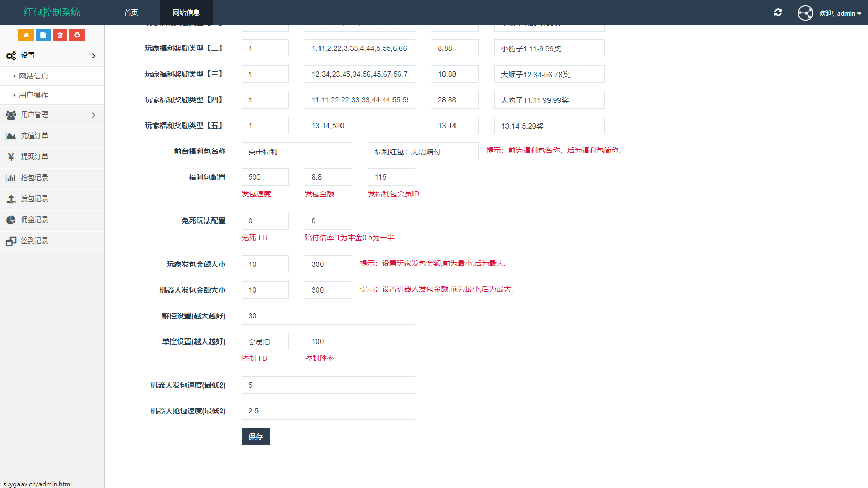This screenshot has width=868, height=488.
Task: Select 用户操作 under the settings menu
Action: [33, 95]
